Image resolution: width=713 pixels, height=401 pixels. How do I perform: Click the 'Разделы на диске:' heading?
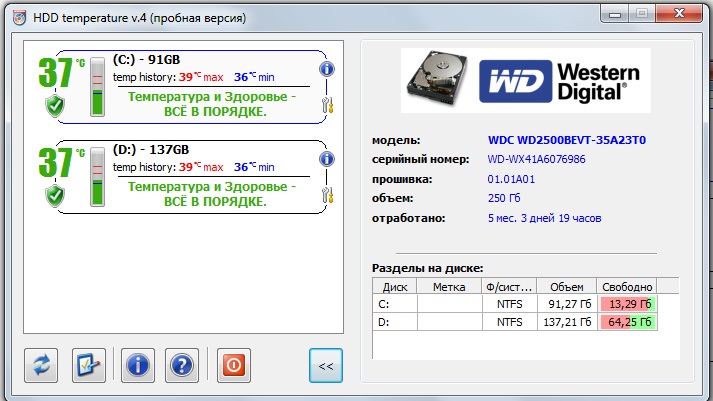coord(427,268)
